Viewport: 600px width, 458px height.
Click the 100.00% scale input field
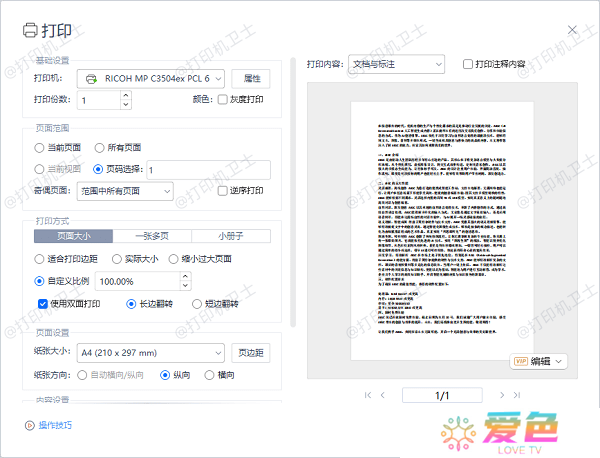[137, 281]
